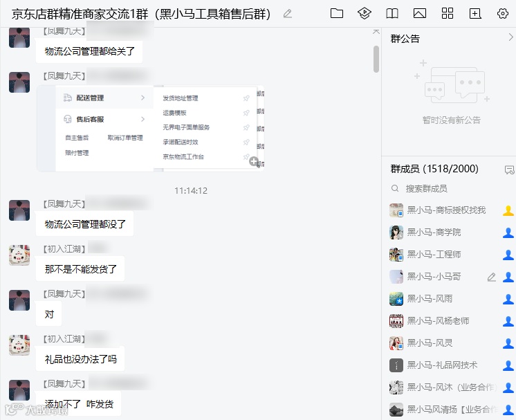The image size is (516, 420).
Task: Select member 黑小马风清扬【业务合作
Action: (x=452, y=409)
